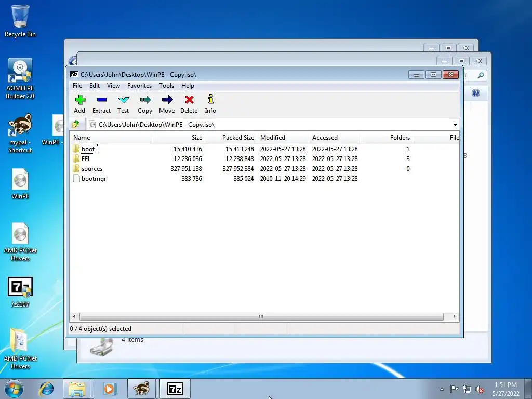
Task: Click the Delete toolbar icon
Action: (189, 100)
